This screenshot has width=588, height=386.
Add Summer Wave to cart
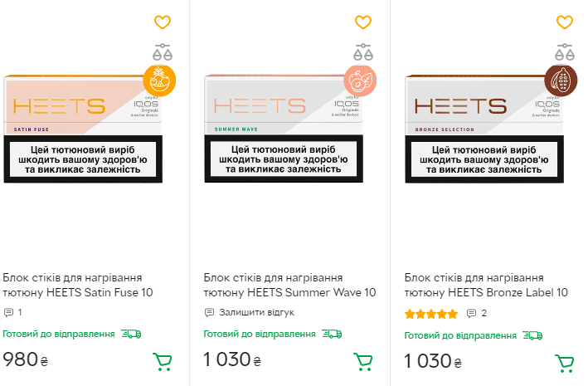click(x=362, y=362)
